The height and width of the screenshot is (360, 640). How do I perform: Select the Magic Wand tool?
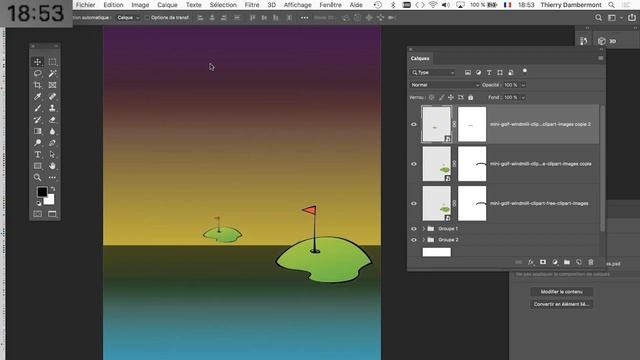52,73
